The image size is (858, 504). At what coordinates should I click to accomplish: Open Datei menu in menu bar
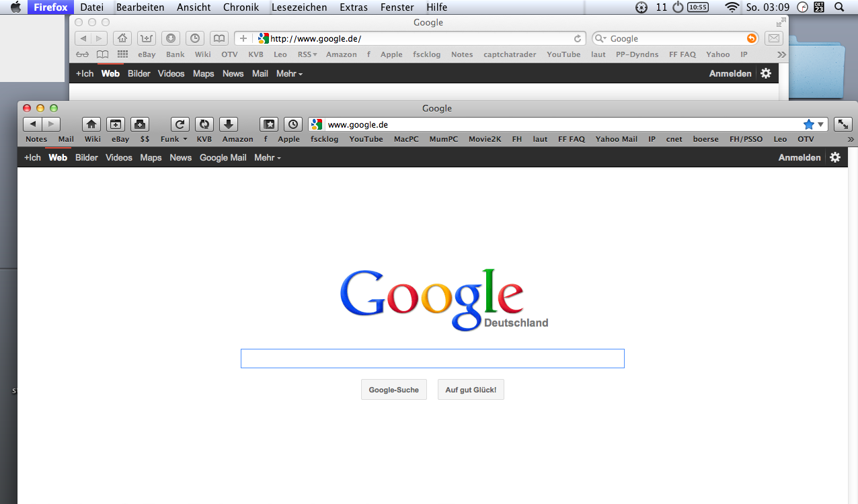pos(92,7)
